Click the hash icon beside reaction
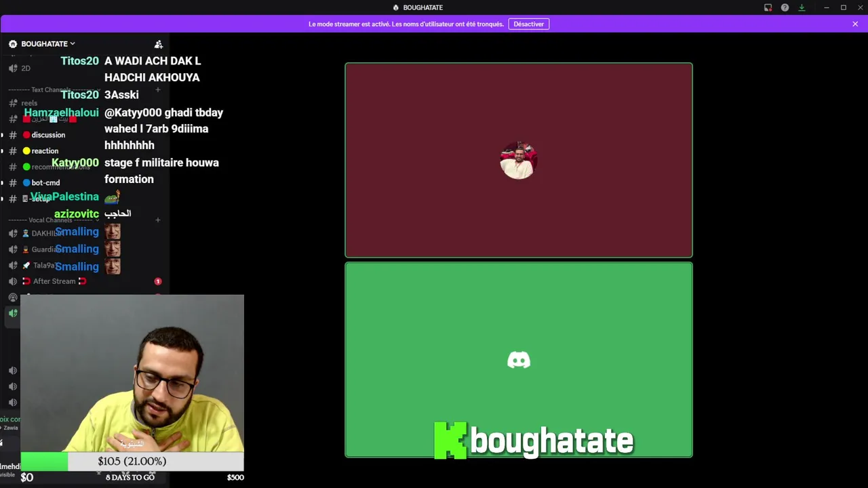This screenshot has width=868, height=488. click(x=13, y=151)
